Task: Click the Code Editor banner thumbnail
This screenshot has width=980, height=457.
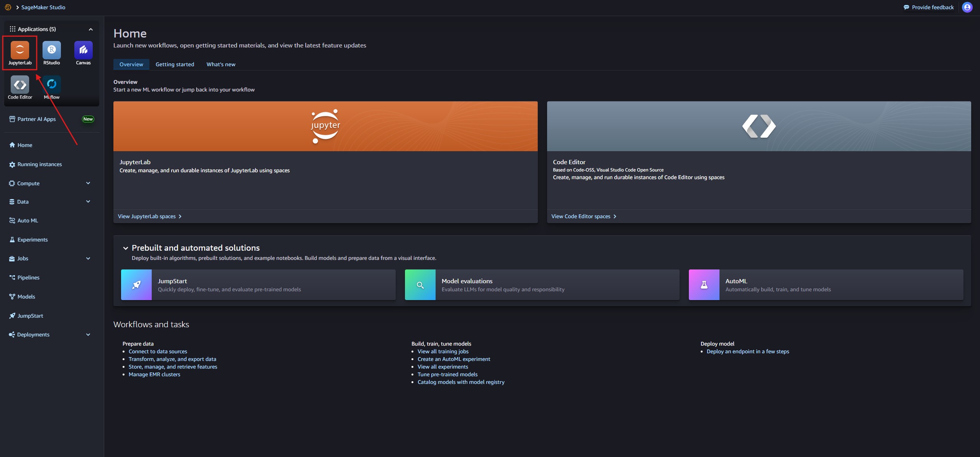Action: [x=759, y=126]
